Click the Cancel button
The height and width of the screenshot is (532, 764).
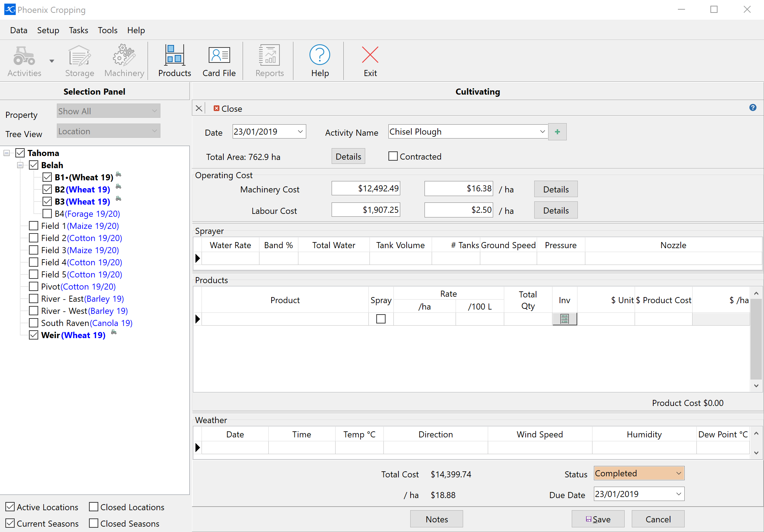point(658,519)
